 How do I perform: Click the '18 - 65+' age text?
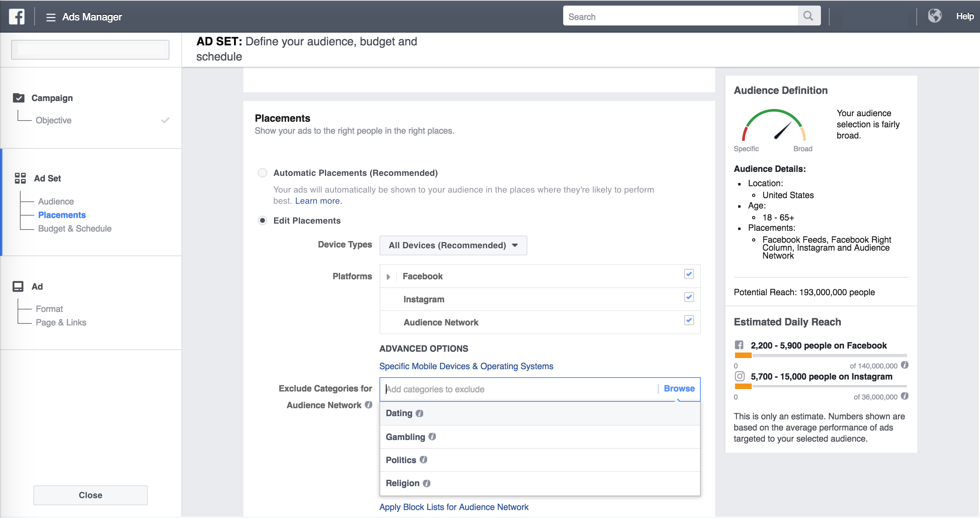coord(778,217)
